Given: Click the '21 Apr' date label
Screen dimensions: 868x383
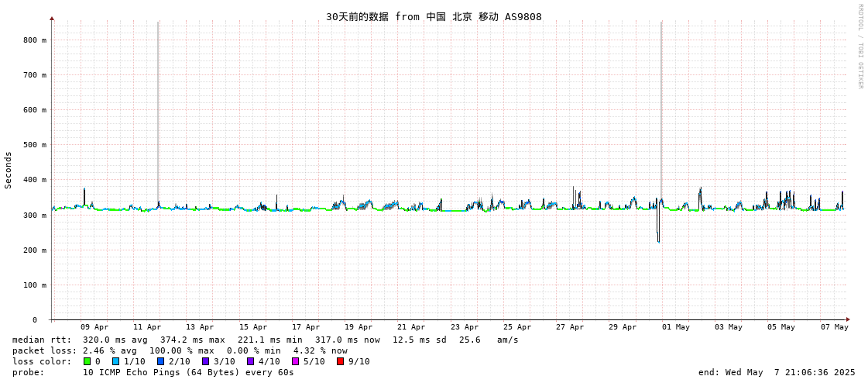Looking at the screenshot, I should coord(411,327).
